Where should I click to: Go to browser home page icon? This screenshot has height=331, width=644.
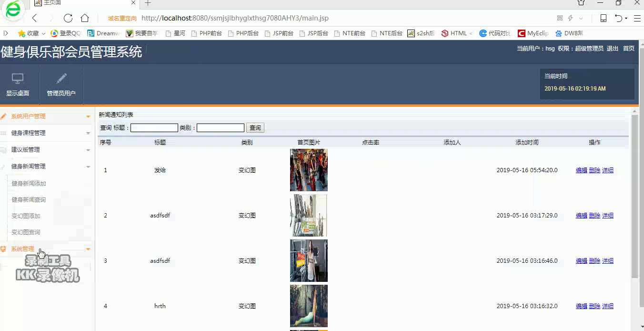(x=85, y=18)
